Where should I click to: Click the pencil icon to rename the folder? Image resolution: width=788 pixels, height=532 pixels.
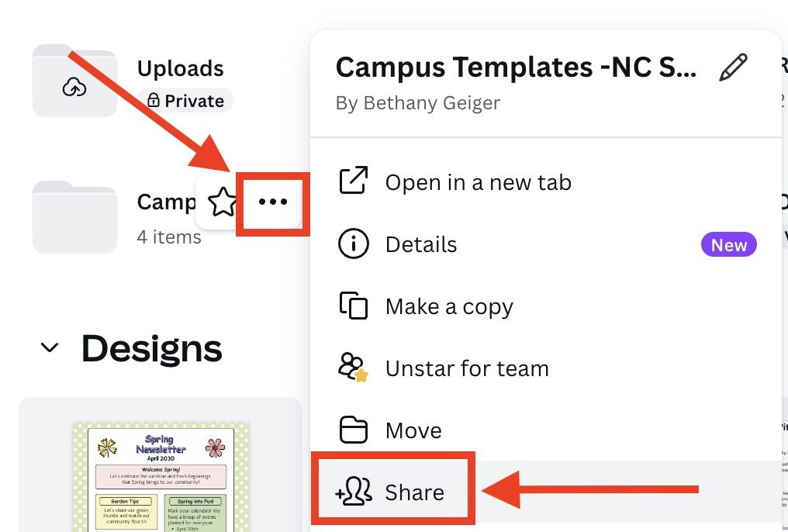[733, 67]
